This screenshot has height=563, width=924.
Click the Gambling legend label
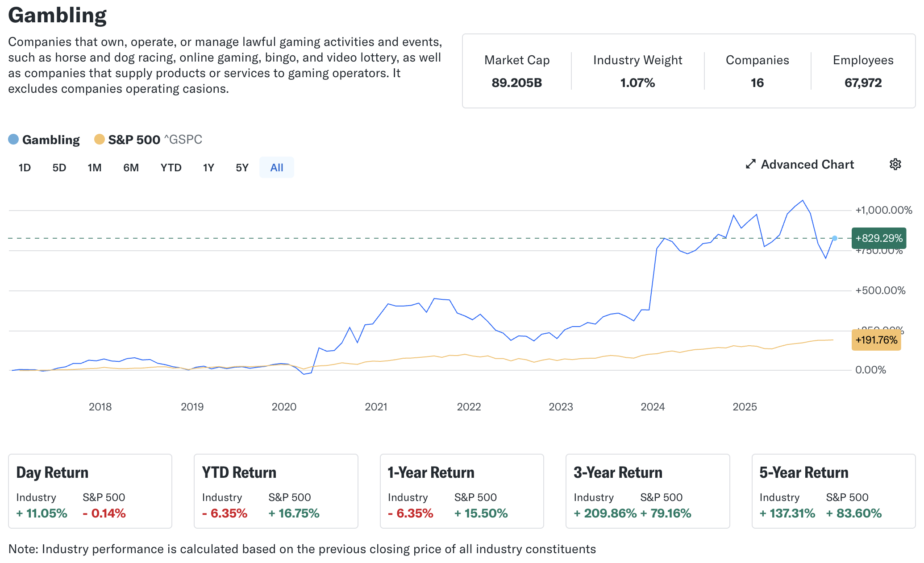click(x=51, y=140)
